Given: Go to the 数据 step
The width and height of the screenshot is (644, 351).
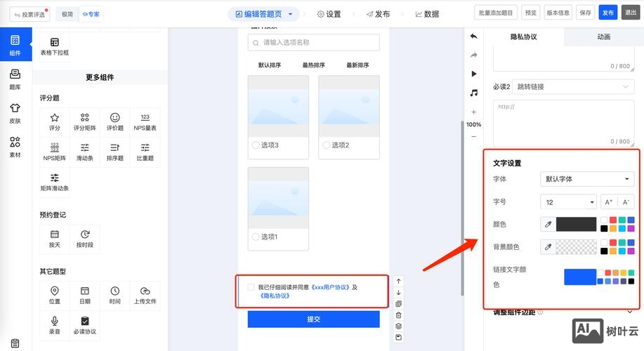Looking at the screenshot, I should tap(427, 14).
